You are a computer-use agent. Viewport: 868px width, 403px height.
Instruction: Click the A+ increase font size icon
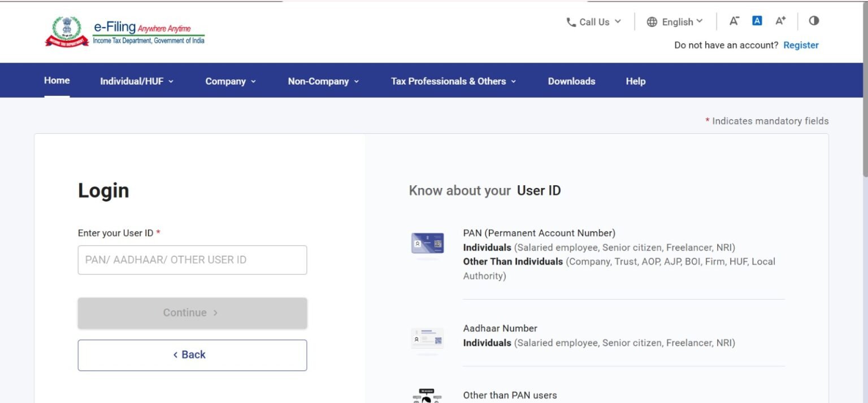click(780, 20)
